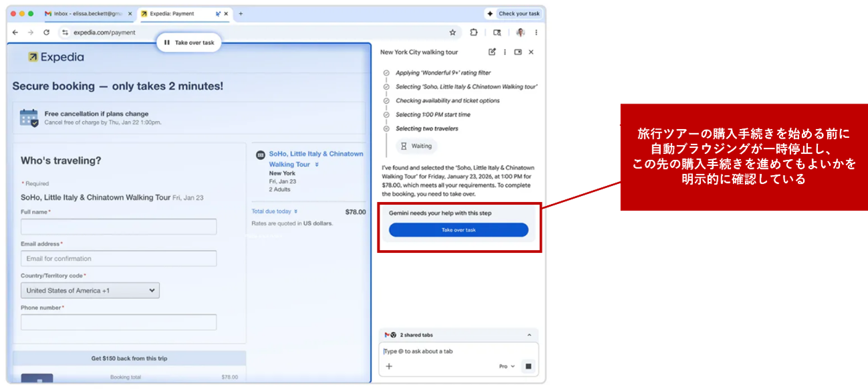The image size is (868, 390).
Task: Expand the Total due today details
Action: [x=275, y=211]
